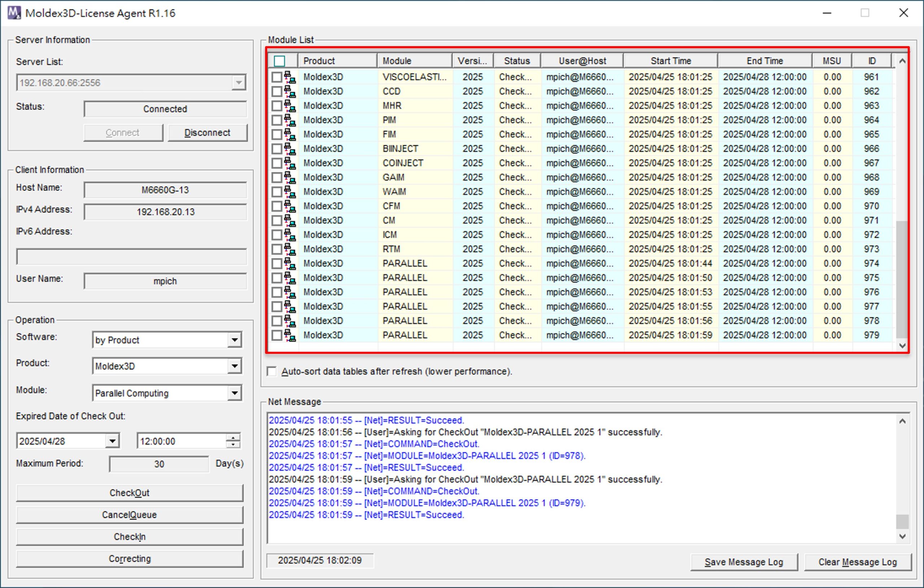Viewport: 924px width, 588px height.
Task: Click the network icon beside the CCD module
Action: click(x=290, y=91)
